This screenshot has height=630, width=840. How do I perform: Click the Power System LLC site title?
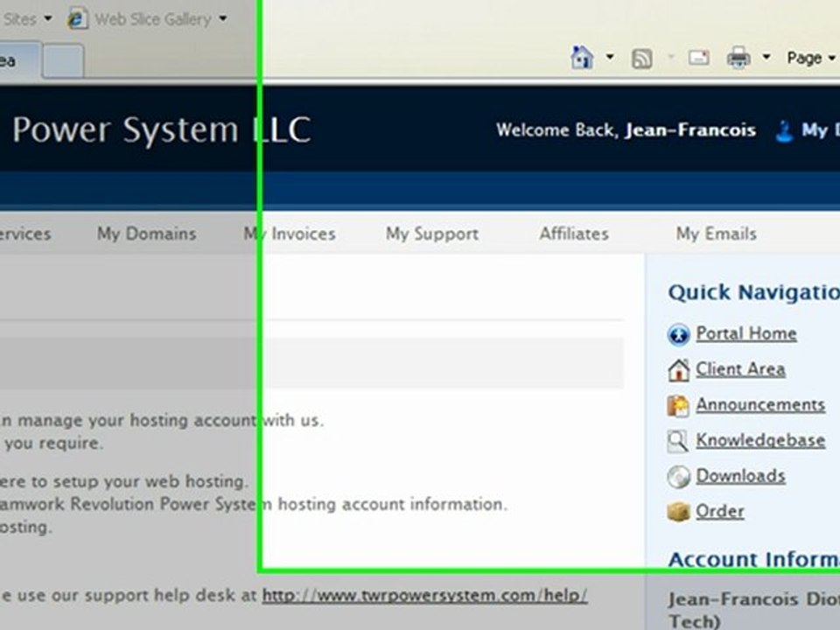tap(161, 129)
